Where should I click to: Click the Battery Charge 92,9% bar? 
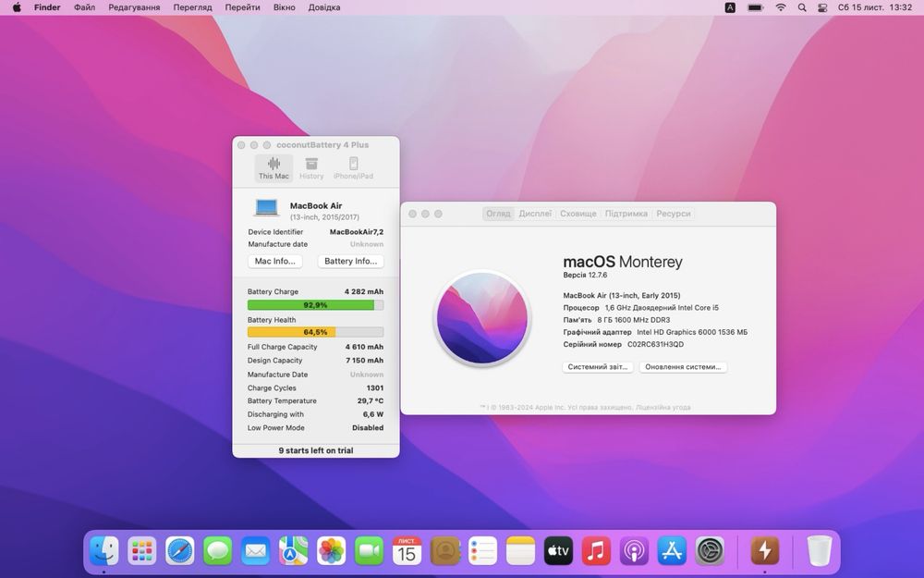click(x=315, y=305)
